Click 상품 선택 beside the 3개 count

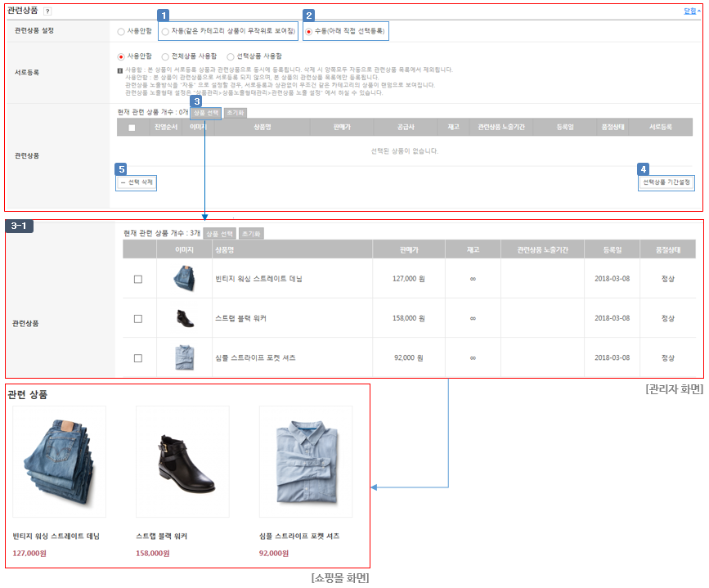tap(219, 233)
